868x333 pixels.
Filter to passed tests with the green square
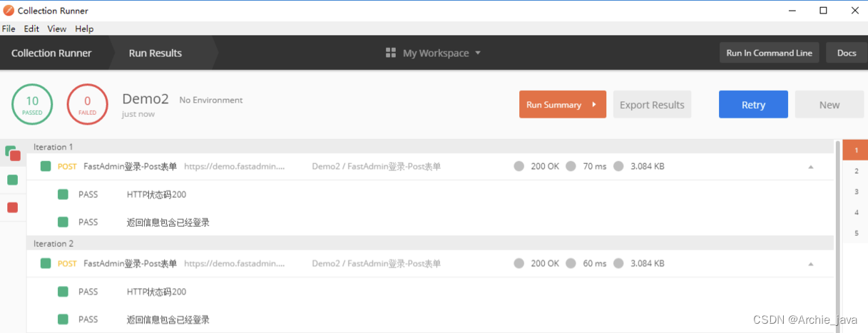[x=12, y=180]
